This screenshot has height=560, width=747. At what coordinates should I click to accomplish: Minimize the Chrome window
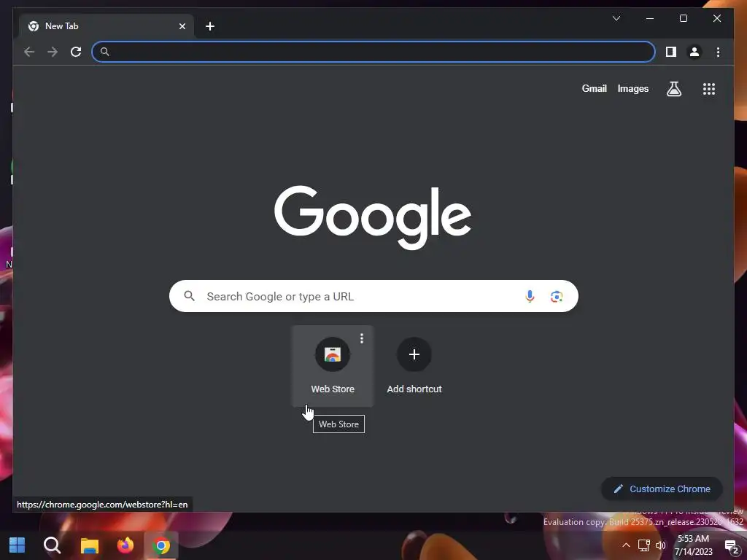(x=650, y=18)
